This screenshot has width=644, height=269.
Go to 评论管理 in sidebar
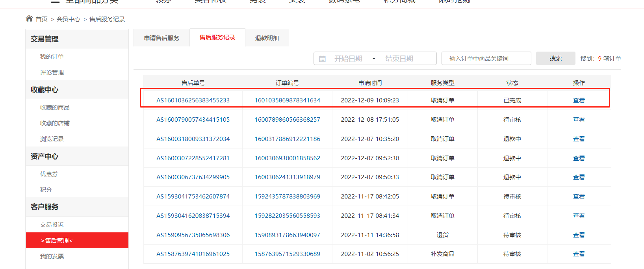click(x=52, y=72)
